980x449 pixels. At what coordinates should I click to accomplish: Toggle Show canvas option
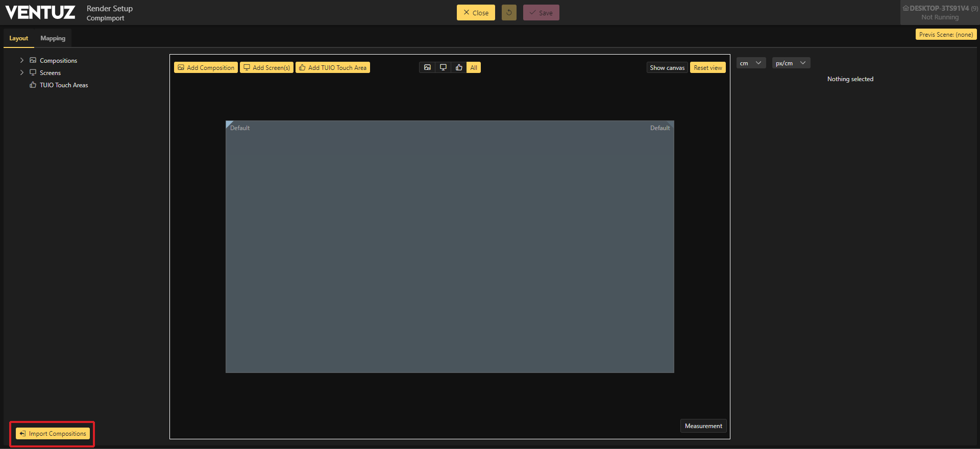coord(667,68)
